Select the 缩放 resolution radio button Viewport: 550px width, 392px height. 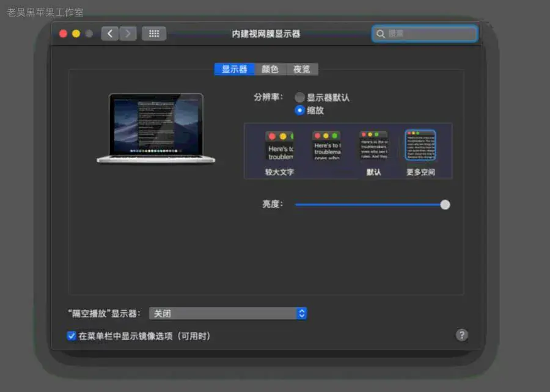point(299,111)
